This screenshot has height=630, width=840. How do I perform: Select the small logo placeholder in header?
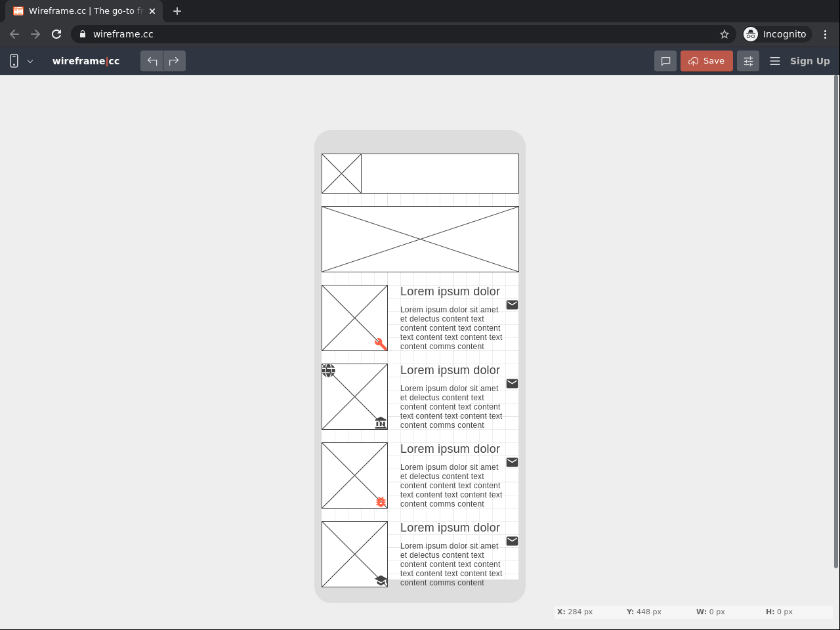tap(341, 173)
